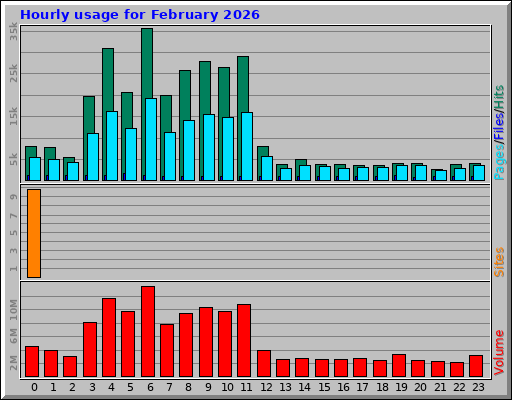Click the 'Pages' legend label
Viewport: 512px width, 400px height.
click(x=499, y=163)
